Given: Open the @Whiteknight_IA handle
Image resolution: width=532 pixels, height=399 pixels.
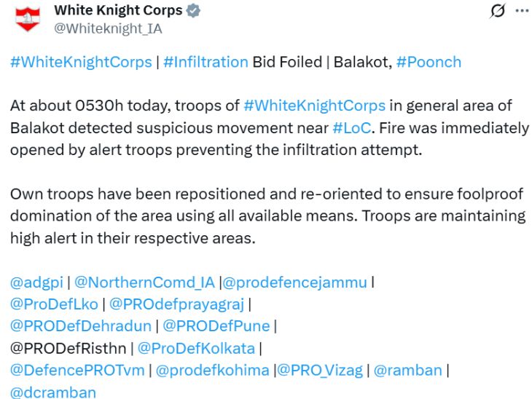Looking at the screenshot, I should pos(109,28).
